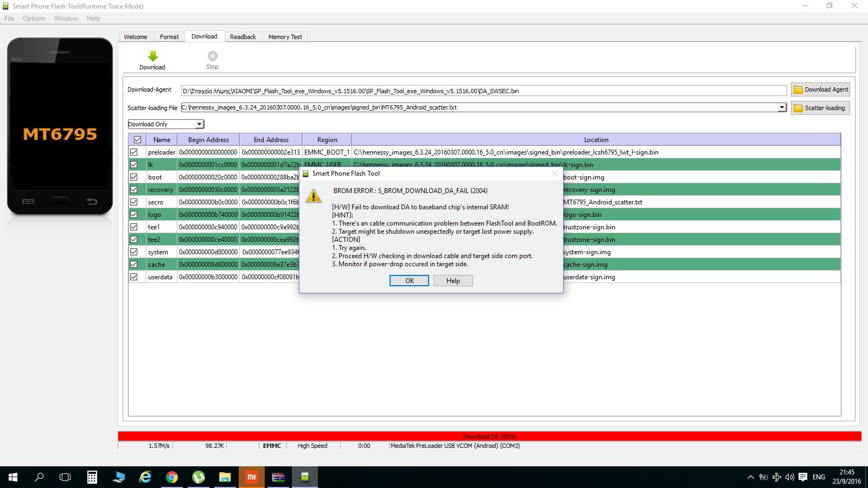Click the red Download DA progress bar
This screenshot has height=488, width=868.
(489, 436)
